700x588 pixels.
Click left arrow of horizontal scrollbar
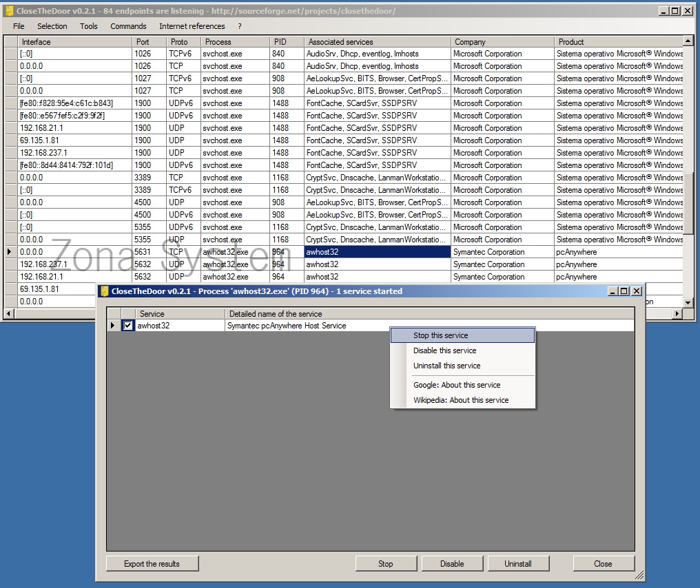click(8, 314)
